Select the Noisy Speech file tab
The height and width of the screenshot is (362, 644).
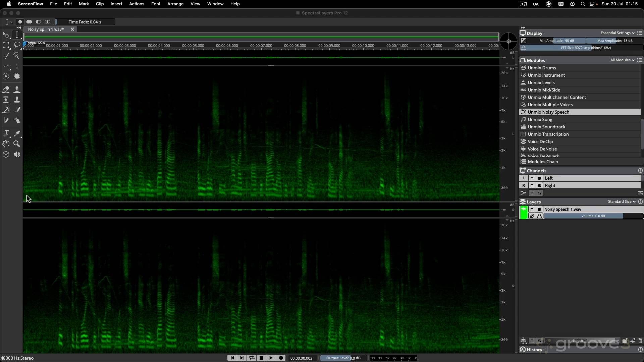point(46,29)
